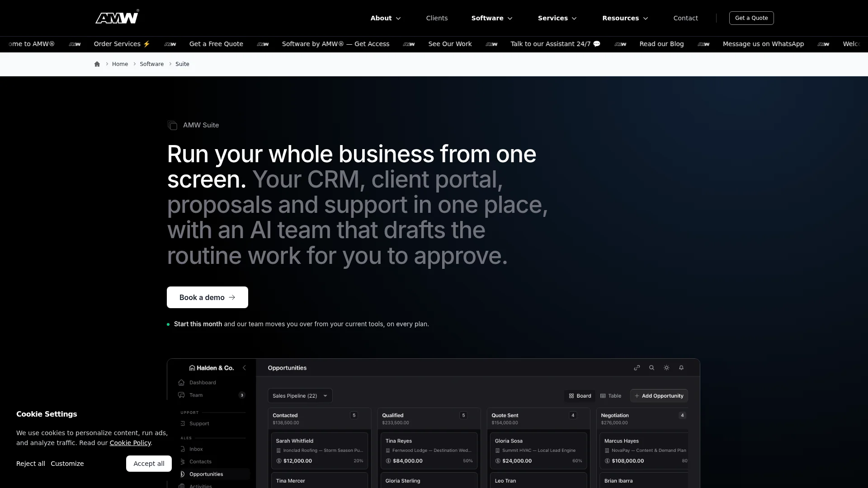
Task: Expand the About menu
Action: pos(386,18)
